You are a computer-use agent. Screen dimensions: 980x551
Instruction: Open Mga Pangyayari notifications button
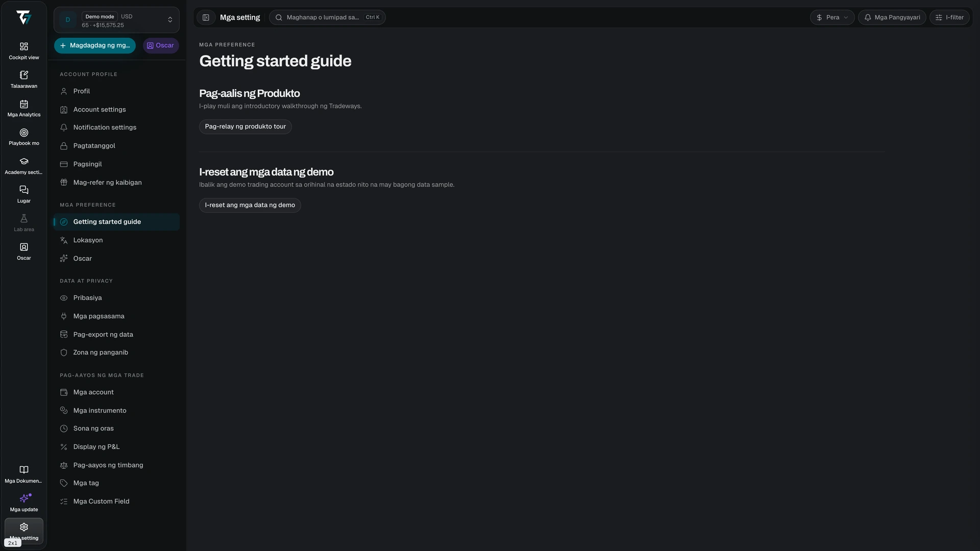pos(892,17)
